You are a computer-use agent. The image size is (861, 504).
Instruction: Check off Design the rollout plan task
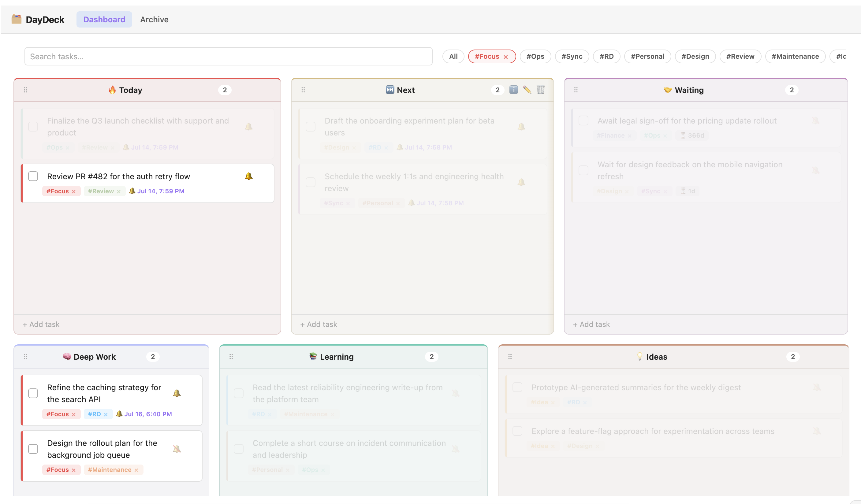point(33,449)
